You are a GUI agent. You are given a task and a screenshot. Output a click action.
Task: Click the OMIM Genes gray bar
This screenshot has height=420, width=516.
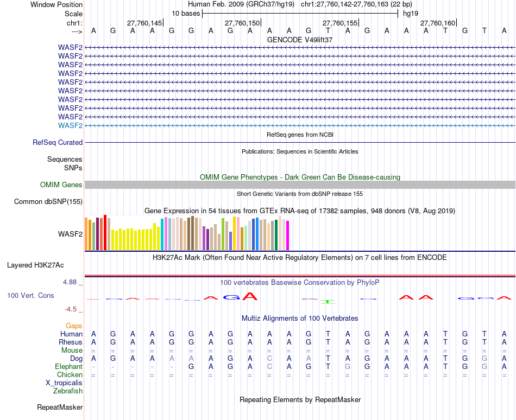point(300,184)
